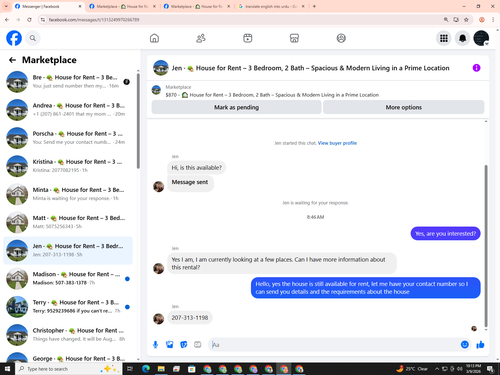The height and width of the screenshot is (375, 500).
Task: Attach a photo using the image icon
Action: (x=170, y=345)
